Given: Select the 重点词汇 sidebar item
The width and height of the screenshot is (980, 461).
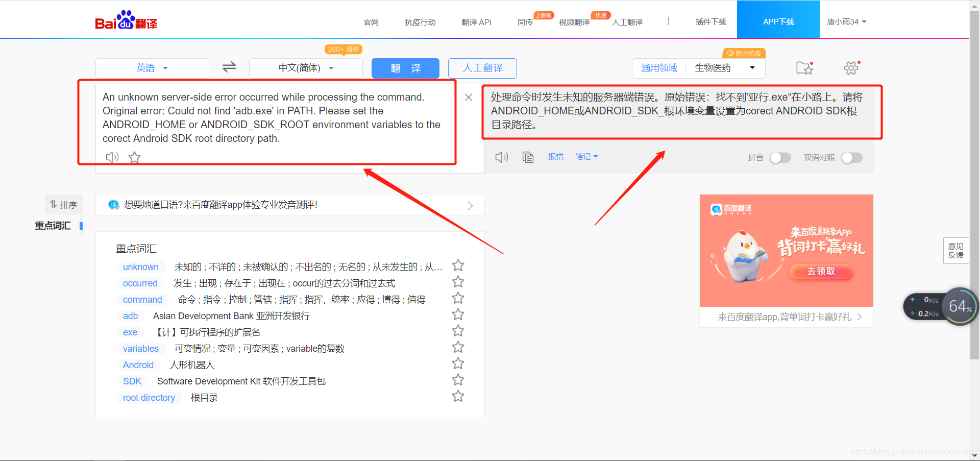Looking at the screenshot, I should pyautogui.click(x=53, y=225).
